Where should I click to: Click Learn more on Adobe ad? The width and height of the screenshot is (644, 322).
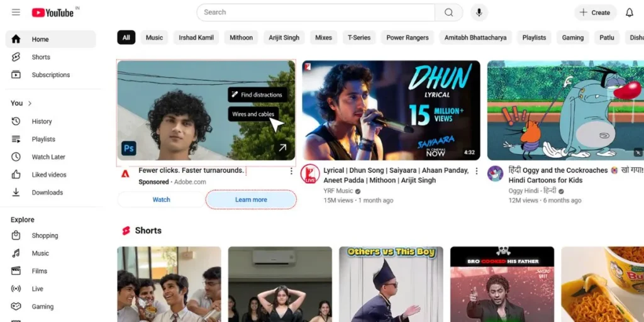click(251, 200)
